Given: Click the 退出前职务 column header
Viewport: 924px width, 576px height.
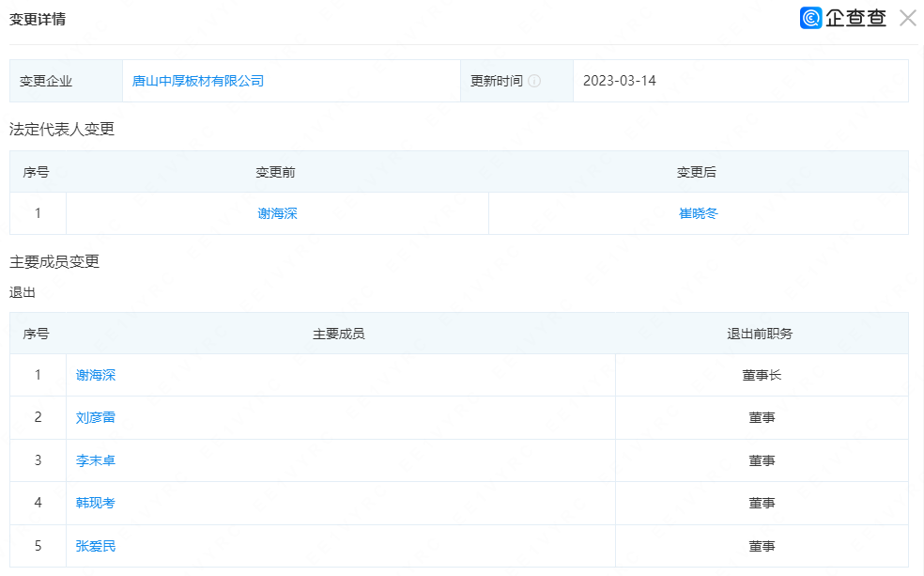Looking at the screenshot, I should (760, 334).
